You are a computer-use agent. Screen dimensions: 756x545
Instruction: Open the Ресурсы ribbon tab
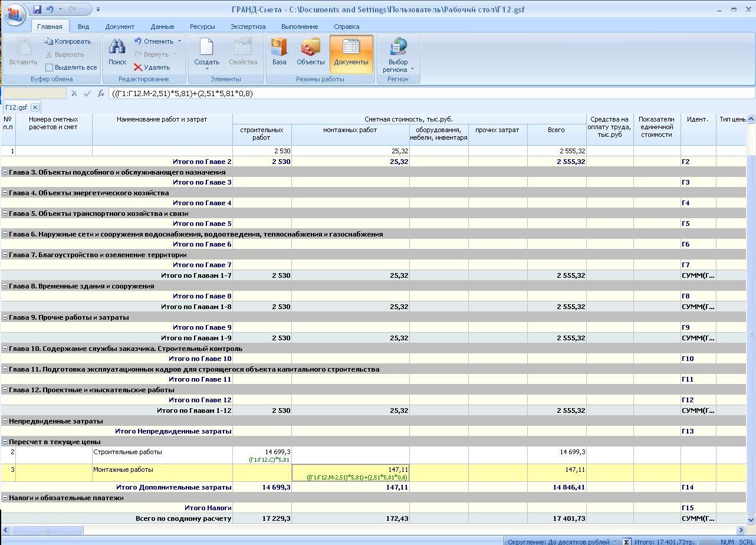click(202, 27)
